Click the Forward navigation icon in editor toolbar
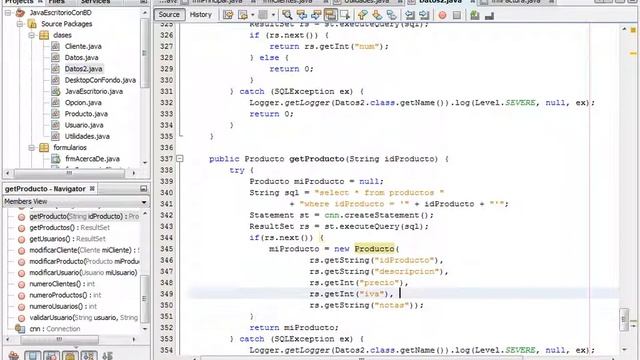 (x=263, y=15)
